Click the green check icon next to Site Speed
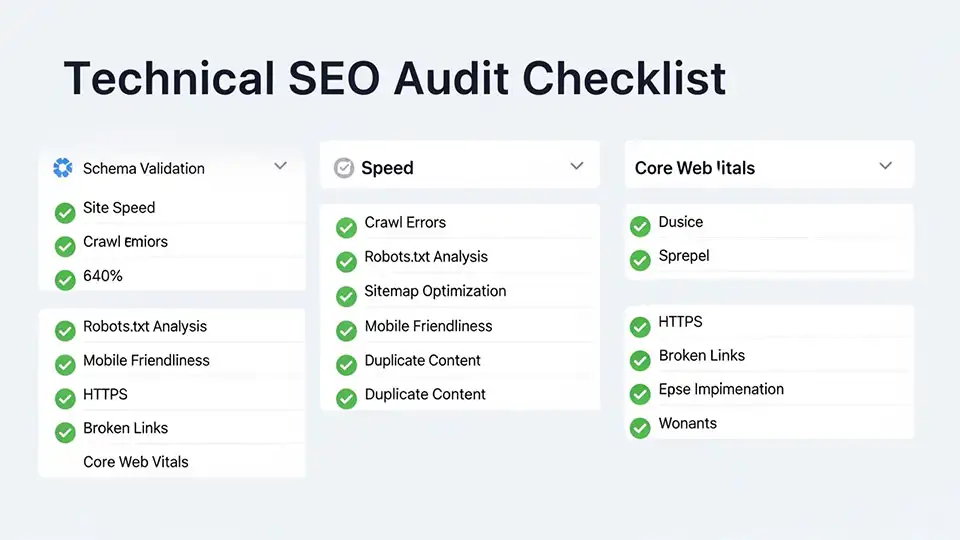Viewport: 960px width, 540px height. point(65,212)
